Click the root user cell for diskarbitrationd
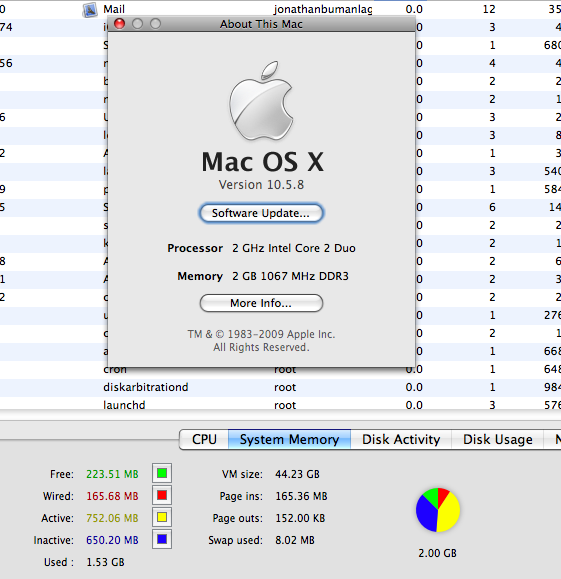561x579 pixels. point(285,387)
